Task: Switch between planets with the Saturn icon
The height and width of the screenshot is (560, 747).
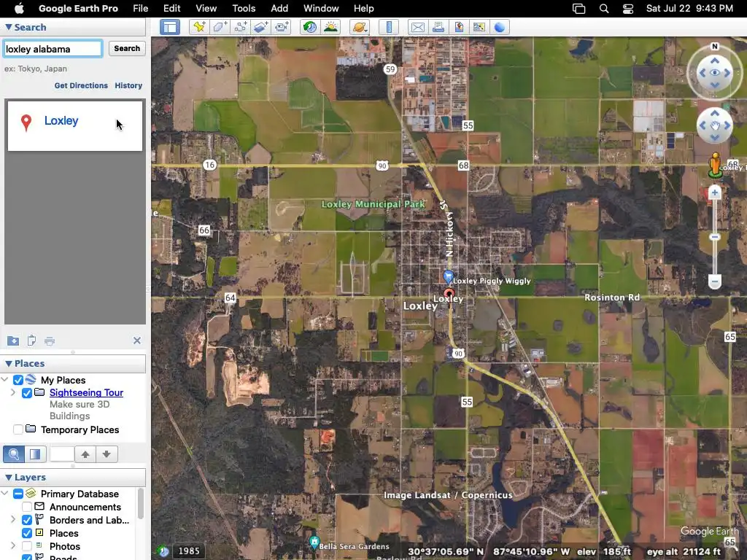Action: coord(360,27)
